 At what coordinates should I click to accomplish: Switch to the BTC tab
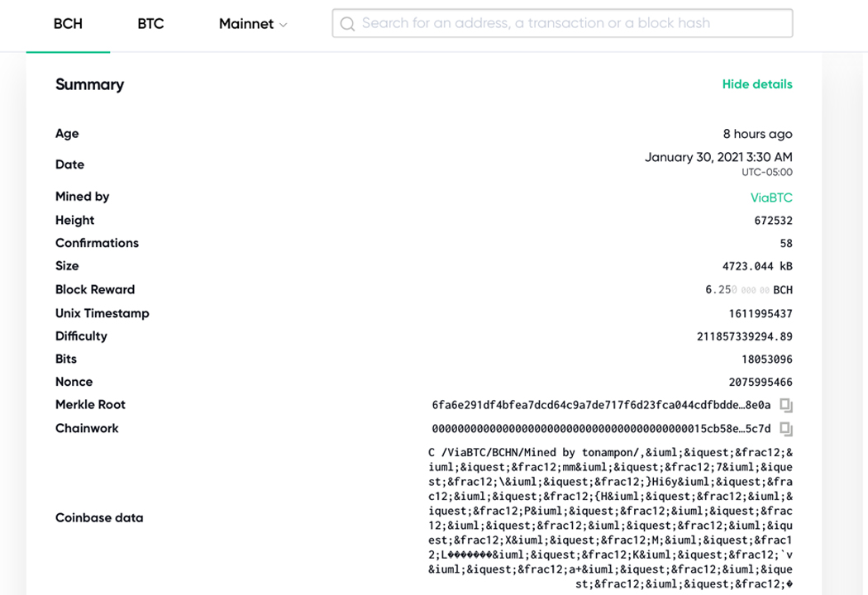click(x=150, y=24)
